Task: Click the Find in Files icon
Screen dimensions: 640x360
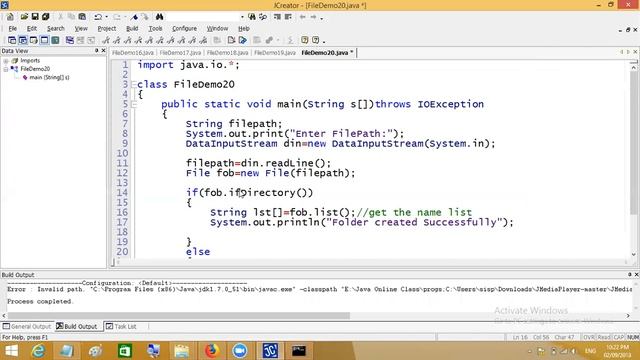Action: pos(252,17)
